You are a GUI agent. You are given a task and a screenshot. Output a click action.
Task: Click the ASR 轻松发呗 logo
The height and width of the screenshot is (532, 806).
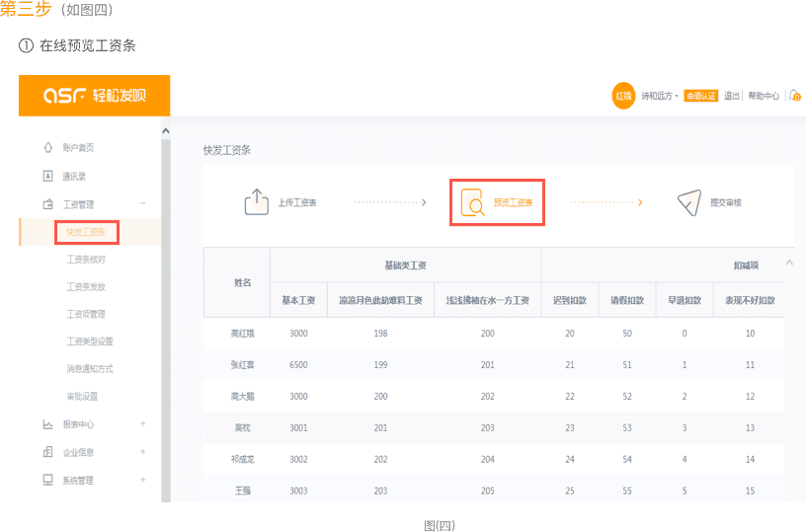[x=95, y=96]
